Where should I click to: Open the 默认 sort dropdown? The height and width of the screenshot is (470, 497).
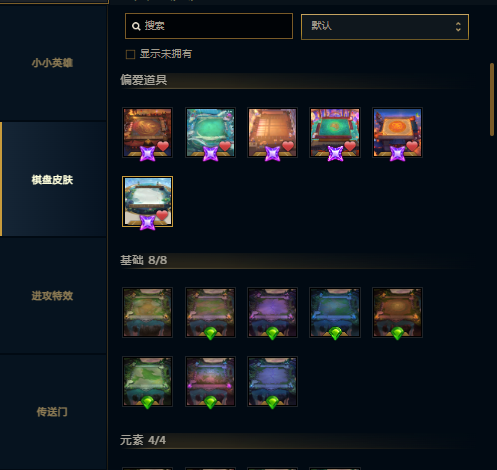[x=385, y=27]
